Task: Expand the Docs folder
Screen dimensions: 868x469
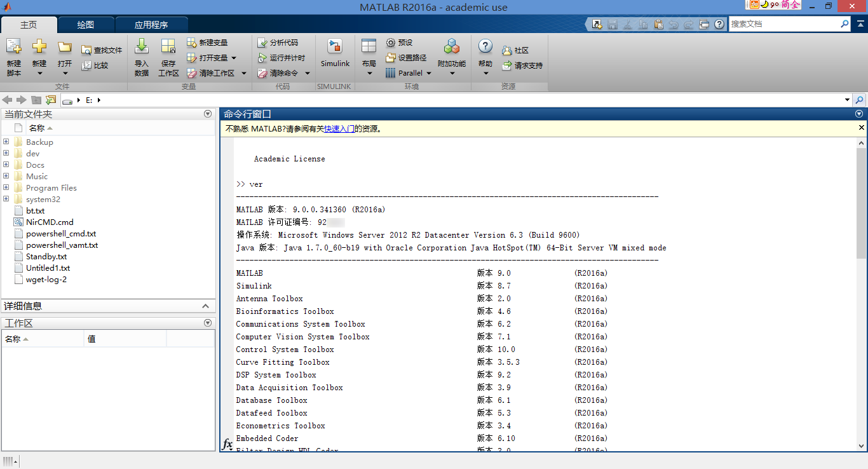Action: coord(6,165)
